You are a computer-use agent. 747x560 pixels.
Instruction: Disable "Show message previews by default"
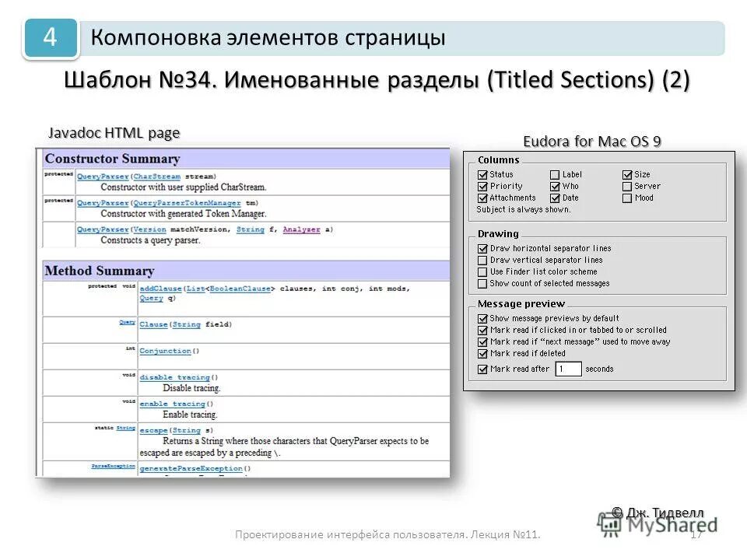coord(482,318)
